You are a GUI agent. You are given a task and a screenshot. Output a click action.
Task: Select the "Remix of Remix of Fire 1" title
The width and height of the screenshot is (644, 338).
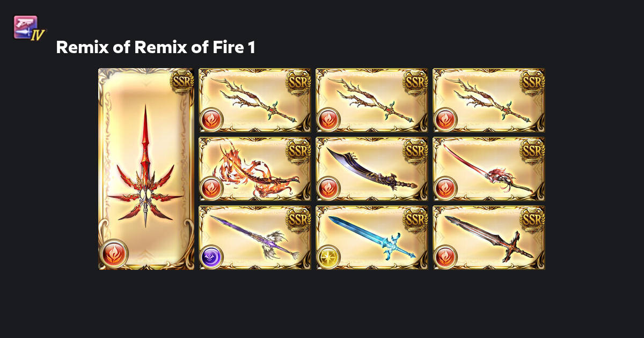[156, 48]
